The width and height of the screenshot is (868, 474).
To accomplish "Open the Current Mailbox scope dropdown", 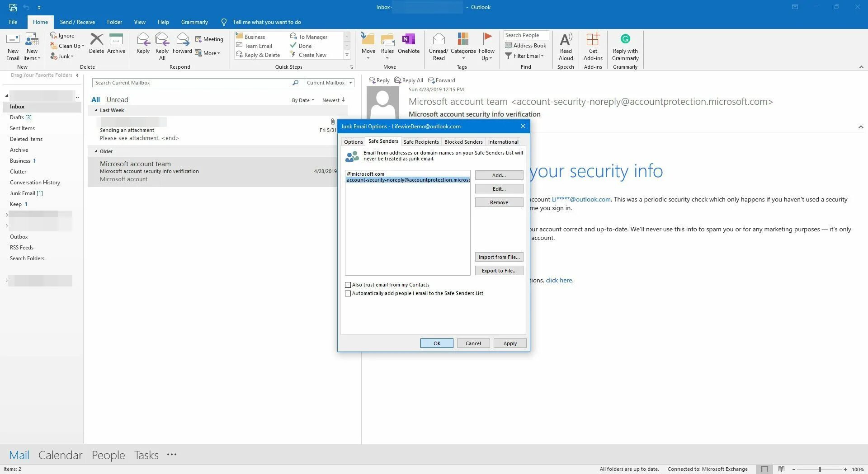I will 329,83.
